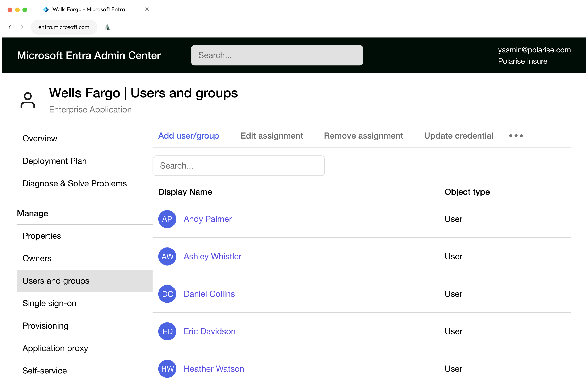The height and width of the screenshot is (381, 588).
Task: Click the Enterprise Application subtitle
Action: [x=90, y=109]
